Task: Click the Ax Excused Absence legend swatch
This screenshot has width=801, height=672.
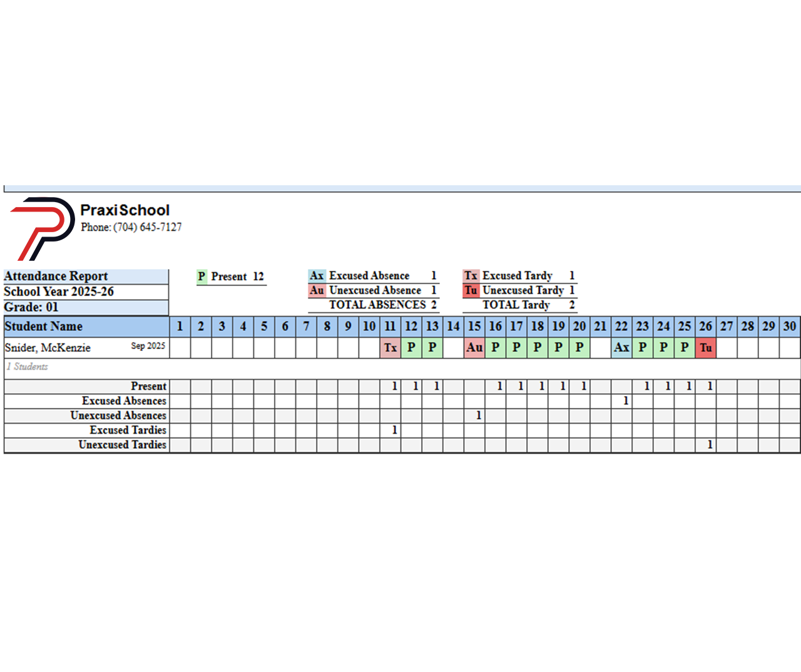Action: (x=317, y=276)
